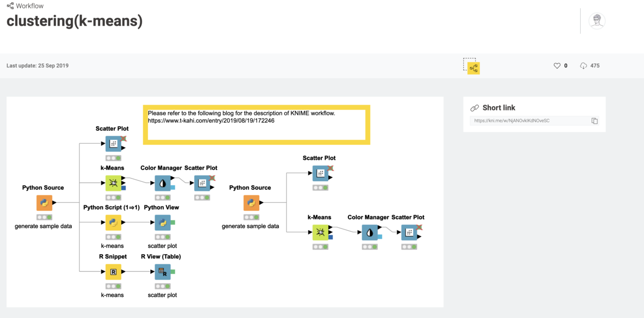
Task: Open the user avatar profile
Action: pyautogui.click(x=597, y=21)
